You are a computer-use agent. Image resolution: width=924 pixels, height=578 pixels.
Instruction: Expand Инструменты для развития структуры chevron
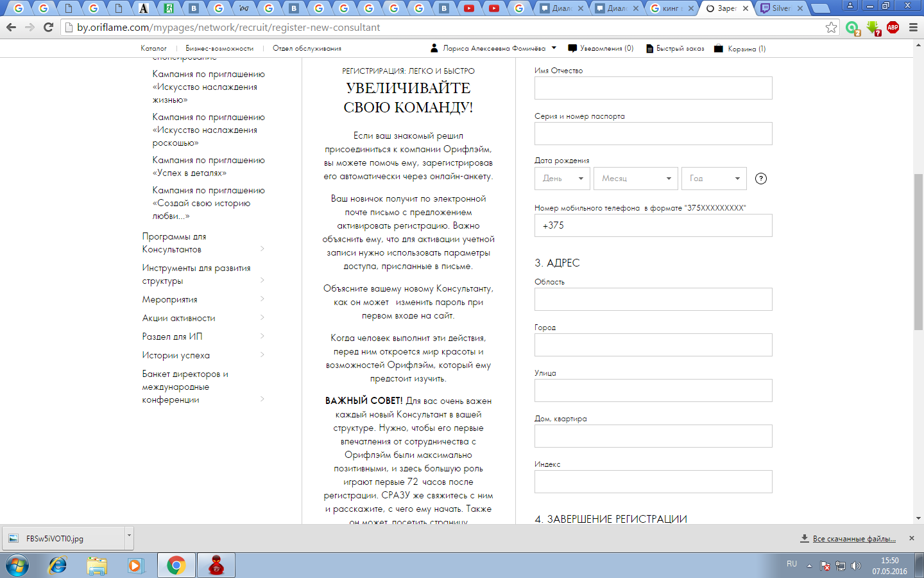[262, 280]
